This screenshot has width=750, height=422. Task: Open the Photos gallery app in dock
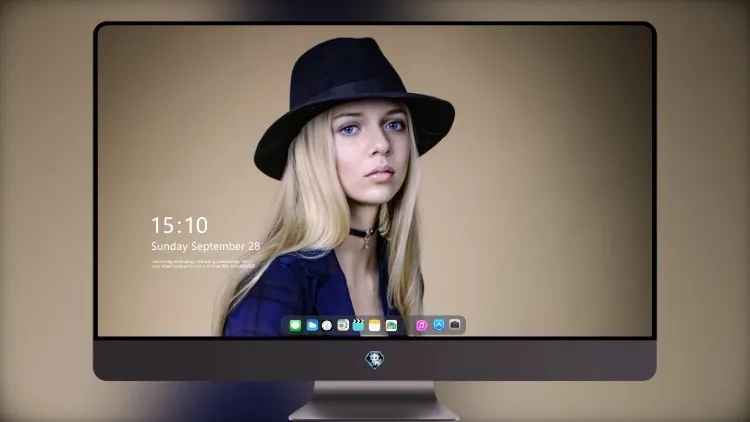[x=391, y=326]
